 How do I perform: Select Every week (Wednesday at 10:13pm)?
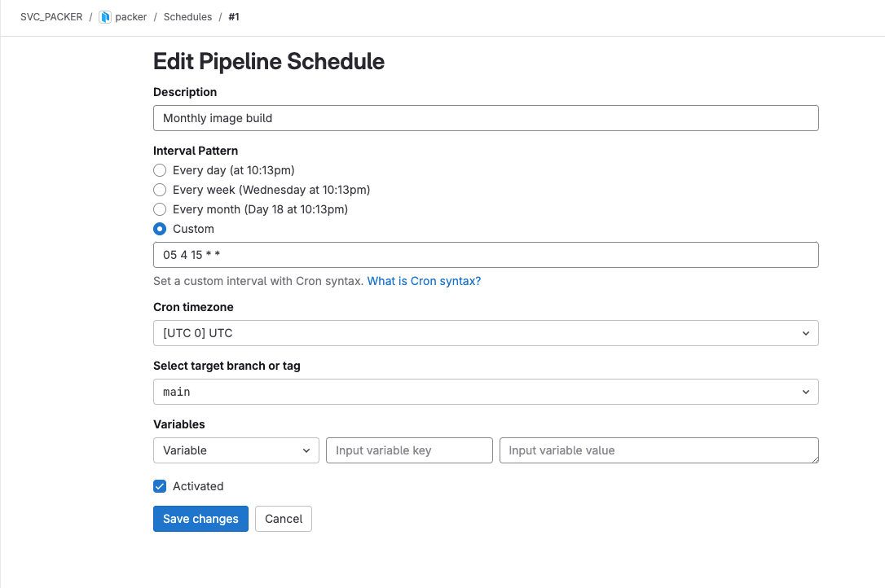pyautogui.click(x=160, y=190)
